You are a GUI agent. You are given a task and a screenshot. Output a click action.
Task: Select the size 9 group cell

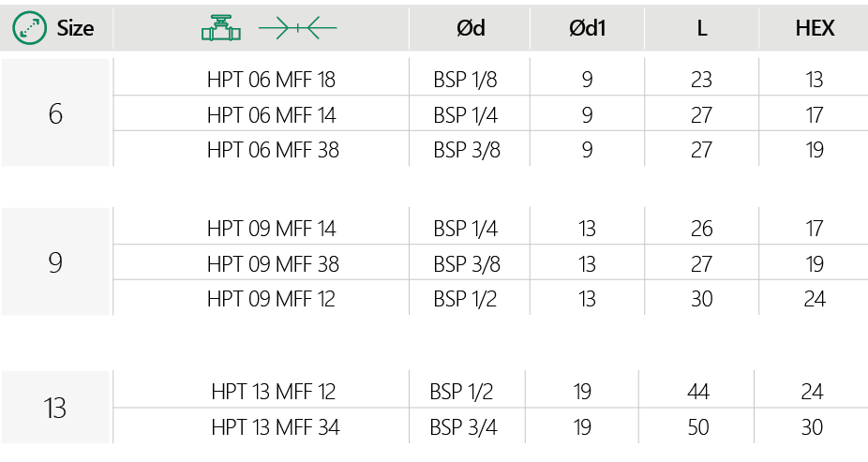(56, 263)
